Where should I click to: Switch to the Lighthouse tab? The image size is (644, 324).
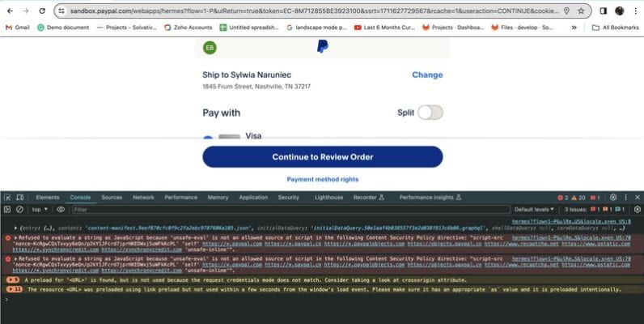[x=328, y=198]
